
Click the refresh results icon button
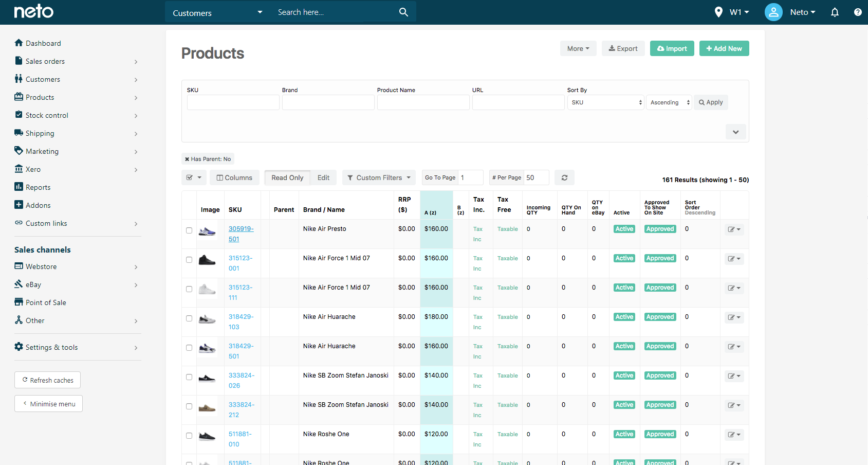click(x=564, y=177)
